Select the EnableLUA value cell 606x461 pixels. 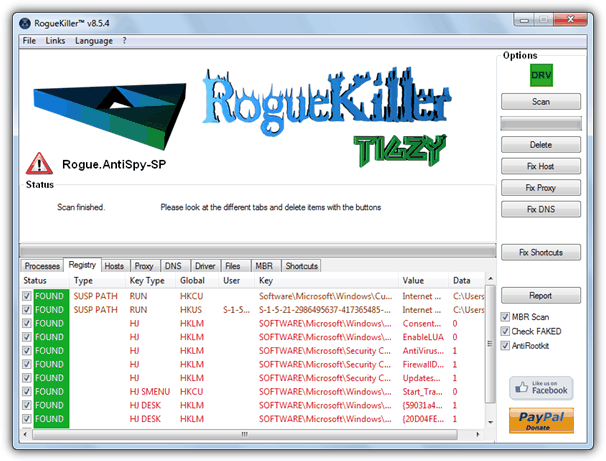423,337
